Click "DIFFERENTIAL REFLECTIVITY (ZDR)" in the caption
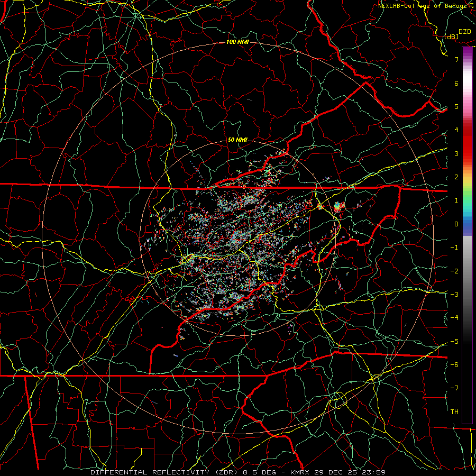 (x=165, y=472)
